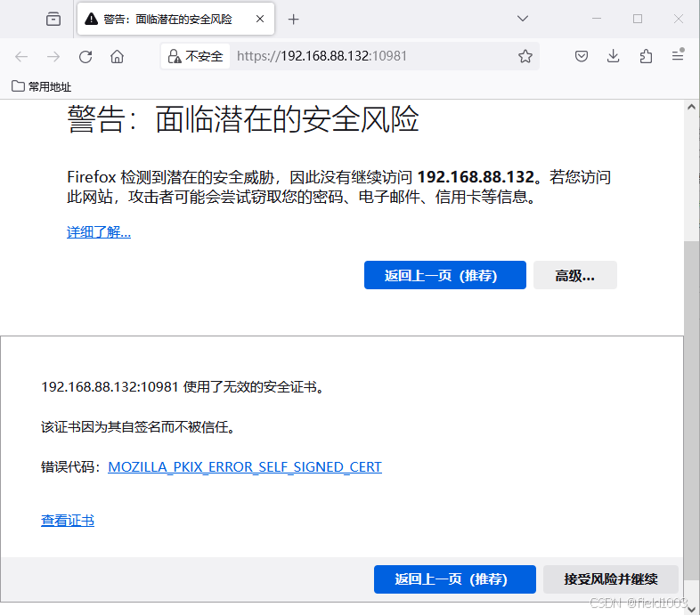Image resolution: width=700 pixels, height=615 pixels.
Task: Bookmark this page with the star
Action: click(x=525, y=56)
